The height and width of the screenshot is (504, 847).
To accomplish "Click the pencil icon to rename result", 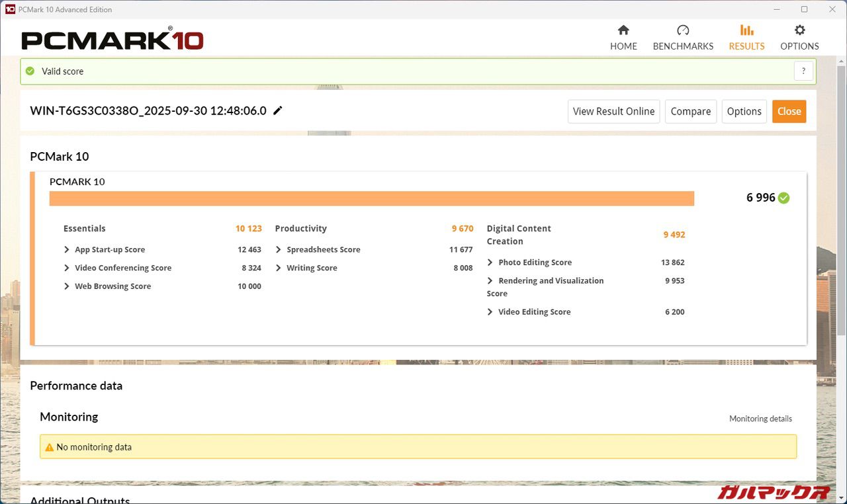I will pos(278,110).
